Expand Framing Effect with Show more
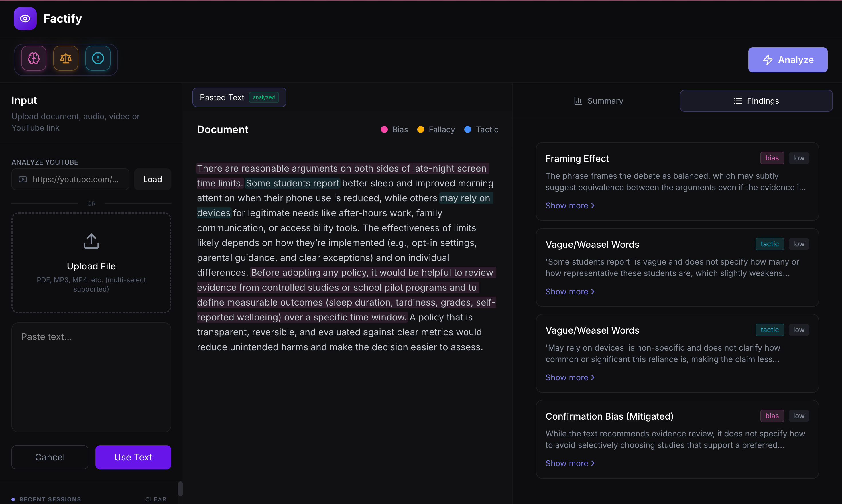 point(570,206)
